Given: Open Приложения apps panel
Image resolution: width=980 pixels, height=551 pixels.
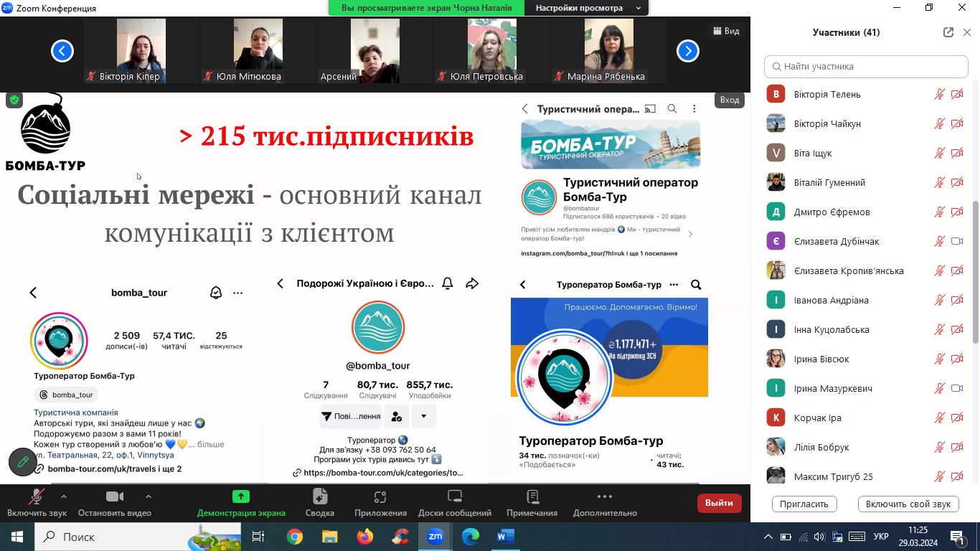Looking at the screenshot, I should [x=380, y=502].
